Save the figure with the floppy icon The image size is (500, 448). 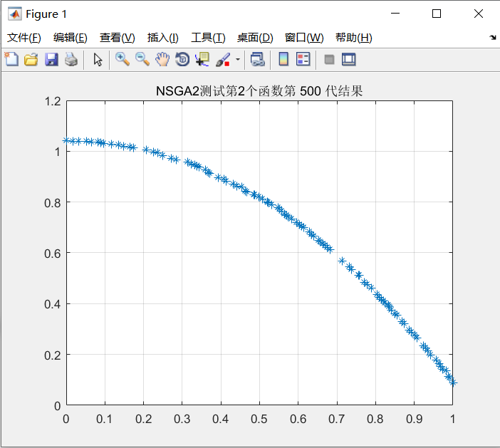pyautogui.click(x=51, y=59)
